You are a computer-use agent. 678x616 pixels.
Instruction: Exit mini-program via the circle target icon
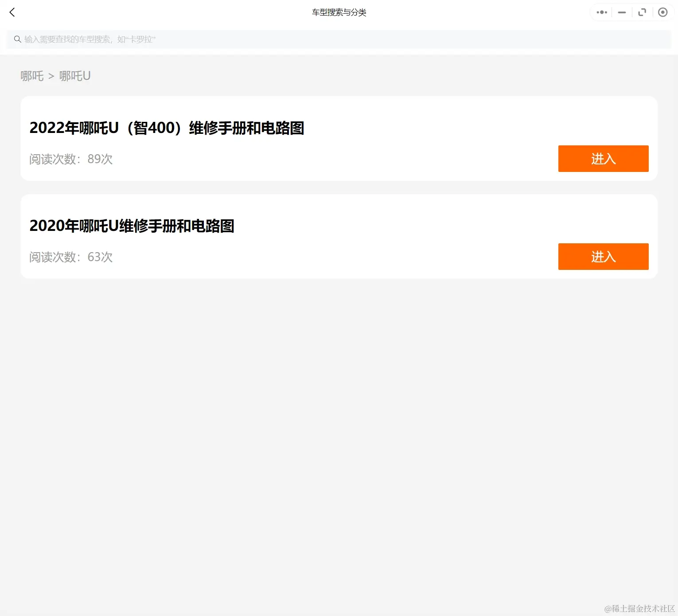click(x=662, y=12)
